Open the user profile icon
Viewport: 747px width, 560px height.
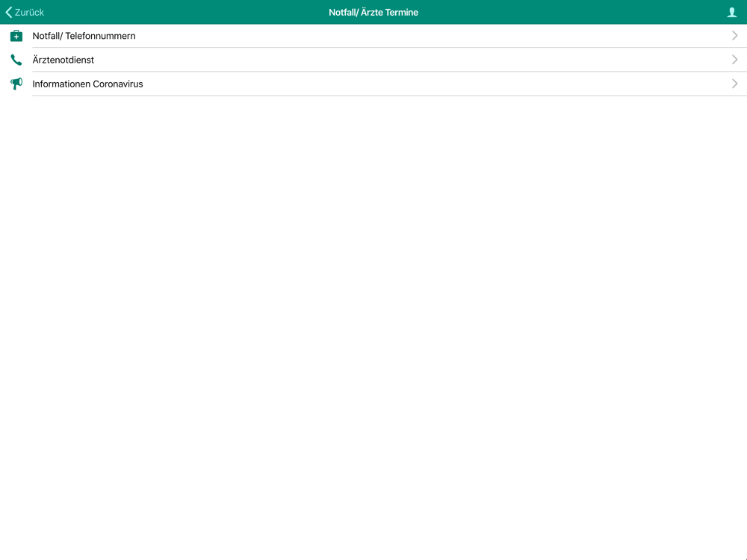click(732, 13)
